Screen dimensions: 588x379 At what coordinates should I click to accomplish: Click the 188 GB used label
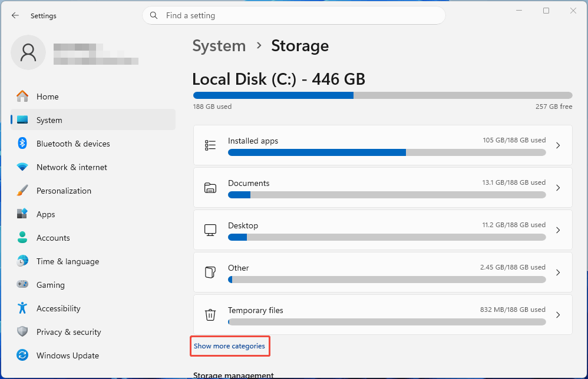pyautogui.click(x=212, y=107)
